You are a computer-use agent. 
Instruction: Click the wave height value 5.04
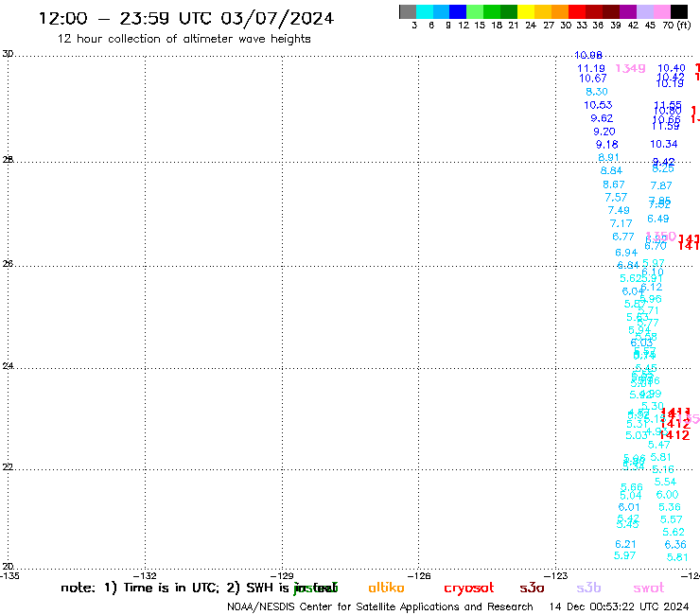point(631,496)
